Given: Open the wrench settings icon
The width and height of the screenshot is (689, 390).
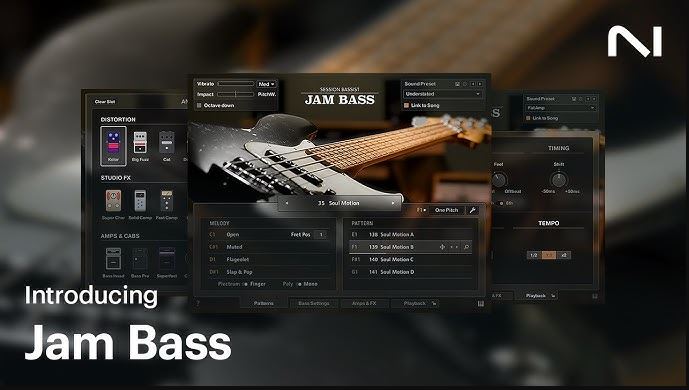Looking at the screenshot, I should tap(472, 210).
